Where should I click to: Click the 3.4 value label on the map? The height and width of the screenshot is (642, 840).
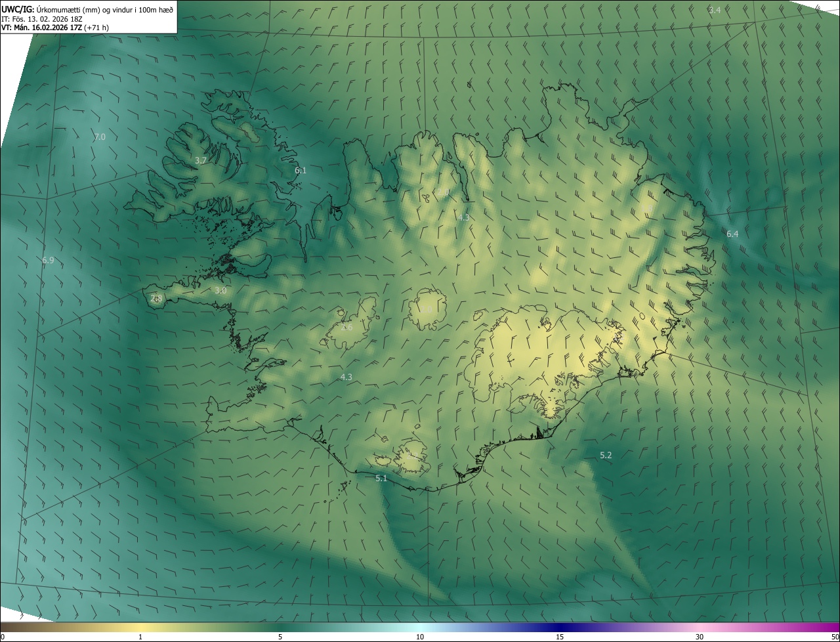tap(715, 10)
